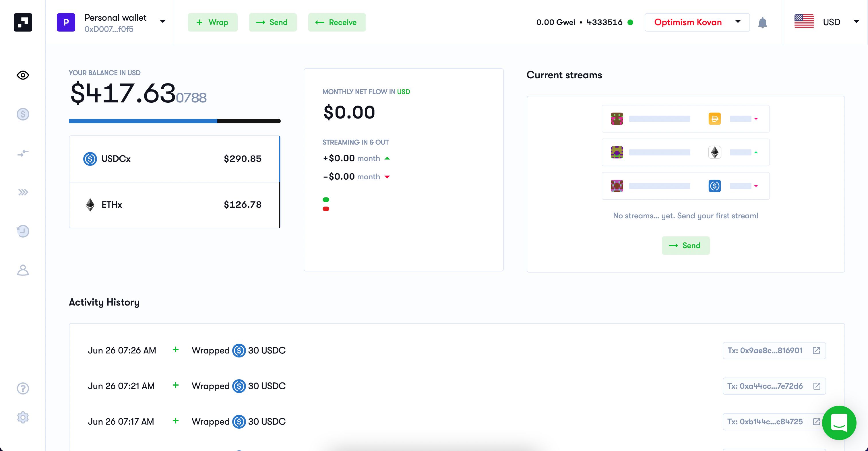Click the black ETHx portion of balance bar
The height and width of the screenshot is (451, 868).
(x=249, y=121)
